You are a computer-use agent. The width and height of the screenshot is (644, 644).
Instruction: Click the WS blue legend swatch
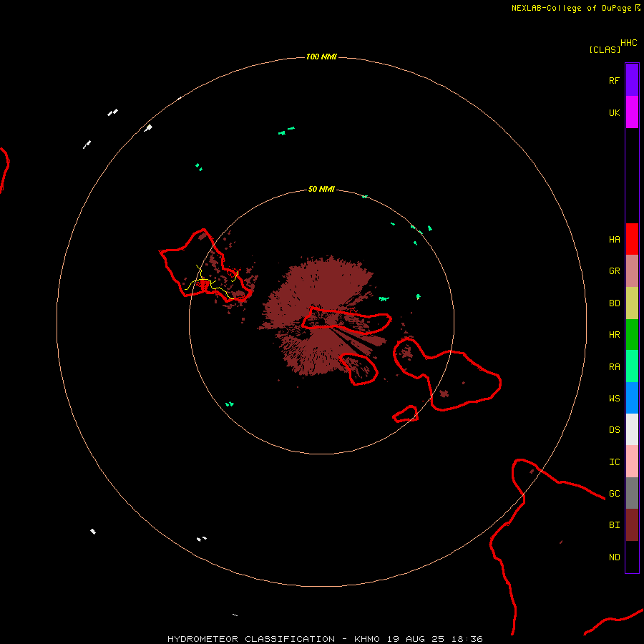632,398
